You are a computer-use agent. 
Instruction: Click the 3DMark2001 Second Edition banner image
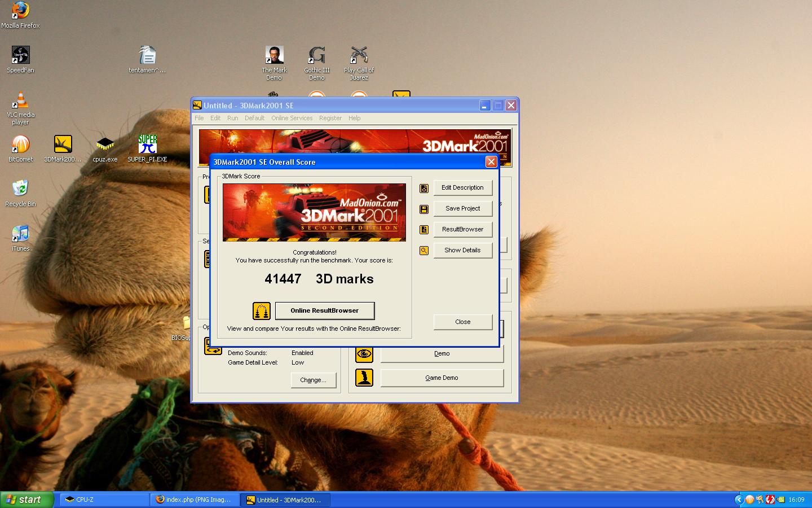click(x=314, y=212)
